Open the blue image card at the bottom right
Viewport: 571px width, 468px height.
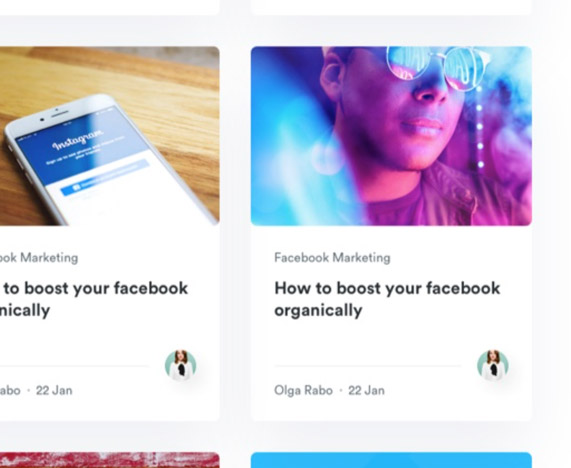coord(391,460)
